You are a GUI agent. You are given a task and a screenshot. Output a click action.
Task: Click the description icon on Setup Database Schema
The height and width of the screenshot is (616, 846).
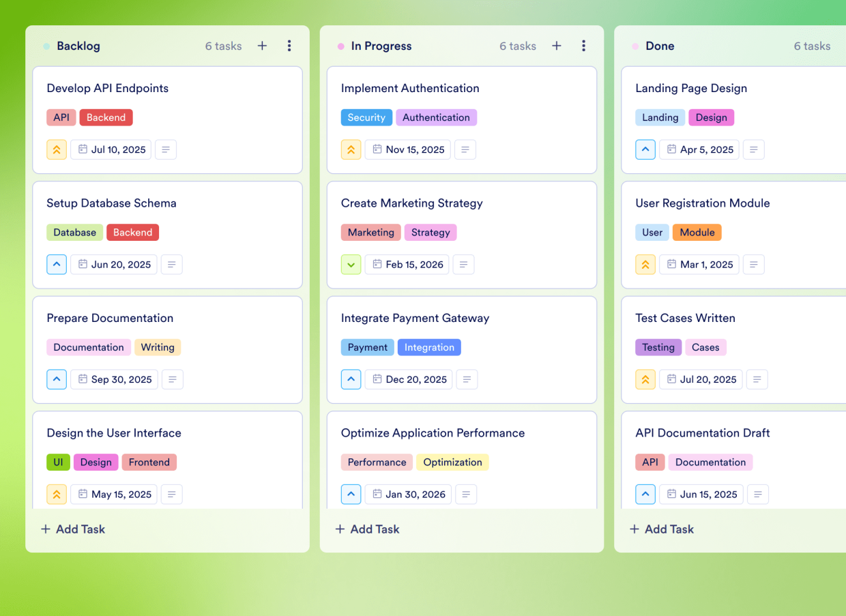[x=171, y=264]
